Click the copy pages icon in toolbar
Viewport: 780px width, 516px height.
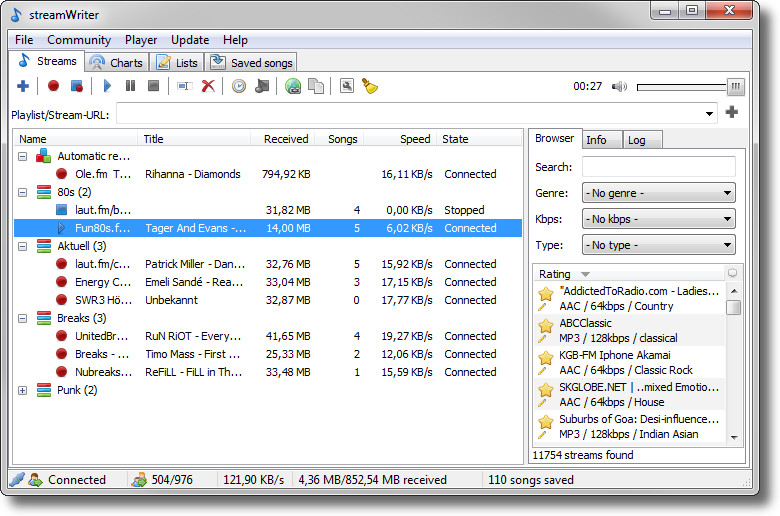pyautogui.click(x=316, y=86)
